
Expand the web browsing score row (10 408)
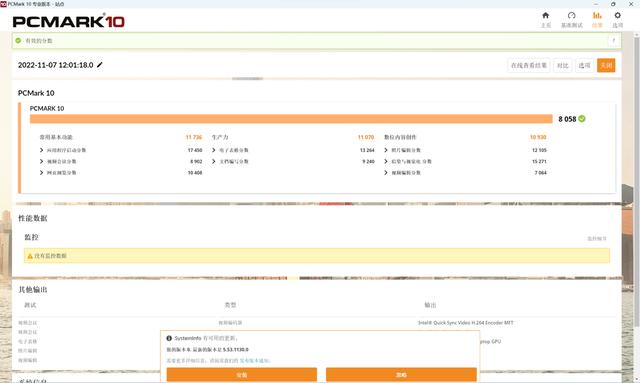[121, 173]
